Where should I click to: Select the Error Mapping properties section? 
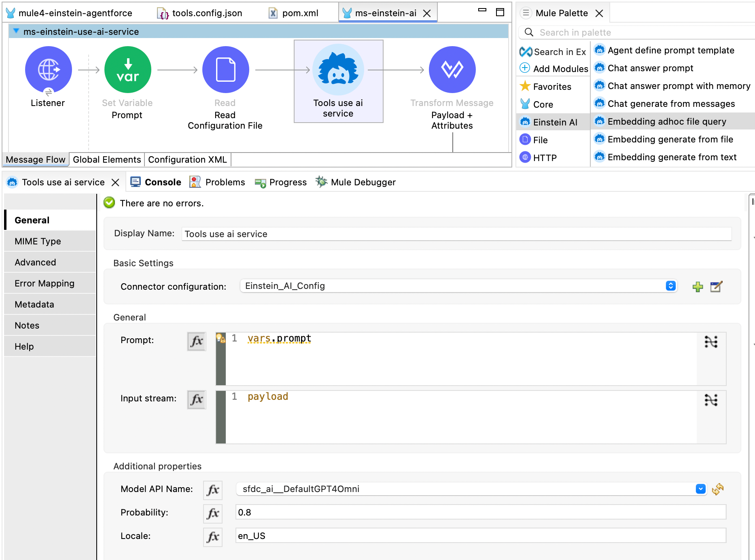pyautogui.click(x=50, y=283)
